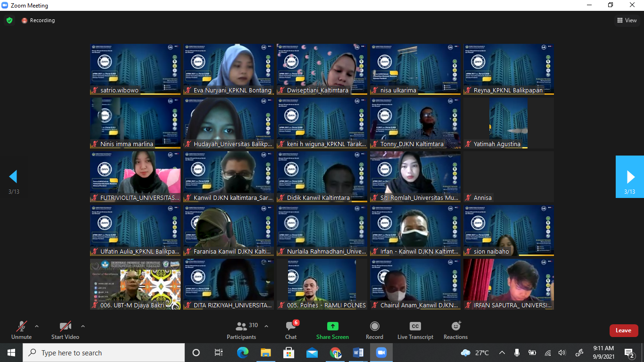The image size is (644, 362).
Task: Open Zoom from the Windows taskbar
Action: (381, 353)
